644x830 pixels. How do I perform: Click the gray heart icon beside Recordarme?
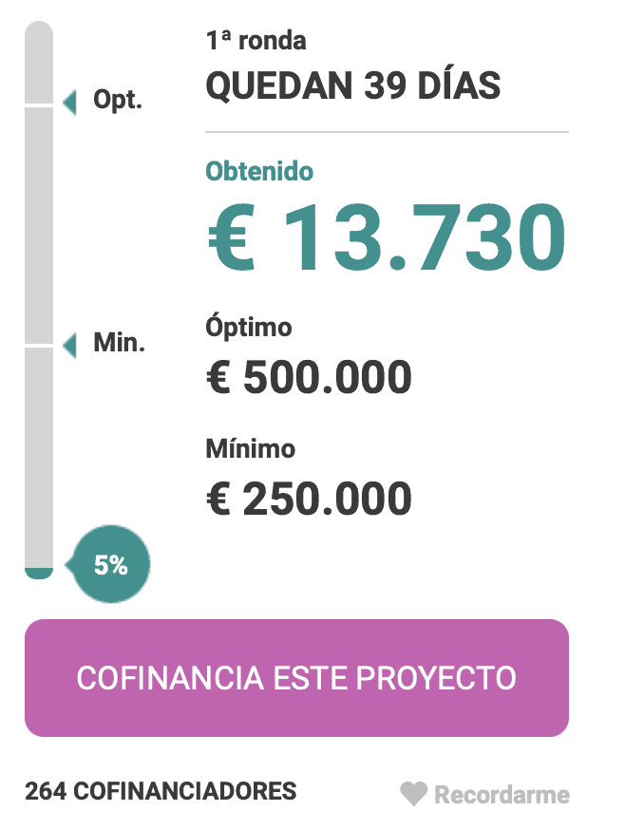pos(413,794)
